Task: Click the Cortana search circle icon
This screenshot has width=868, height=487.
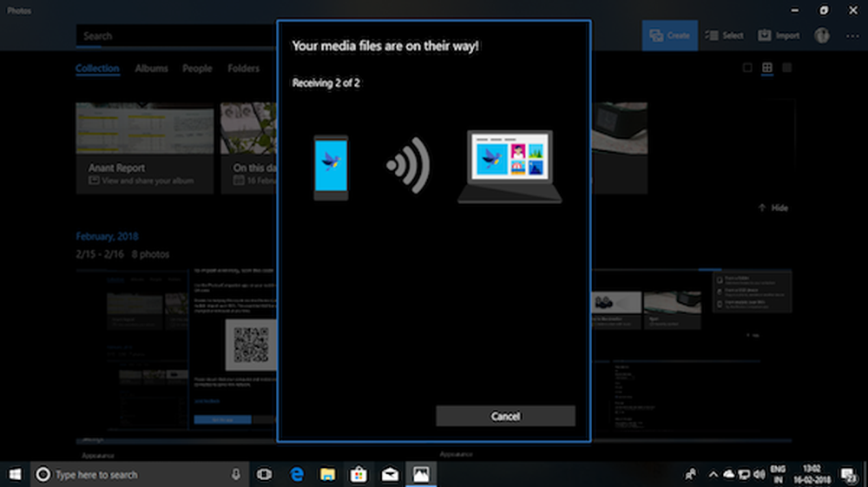Action: pos(43,474)
